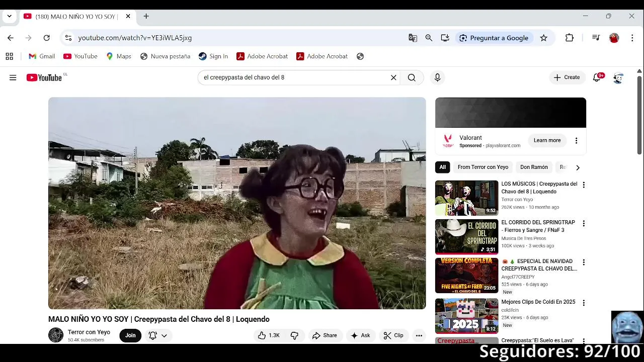Viewport: 644px width, 362px height.
Task: Open Nueva pestaña bookmark
Action: click(165, 56)
